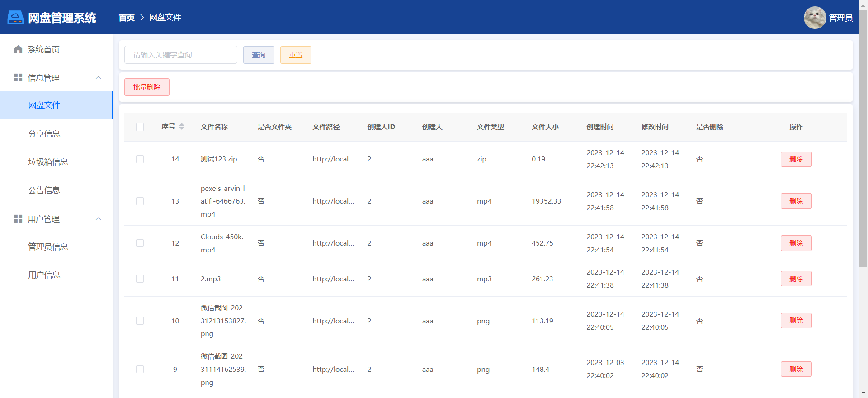
Task: Click the cloud drive logo icon
Action: pyautogui.click(x=15, y=18)
